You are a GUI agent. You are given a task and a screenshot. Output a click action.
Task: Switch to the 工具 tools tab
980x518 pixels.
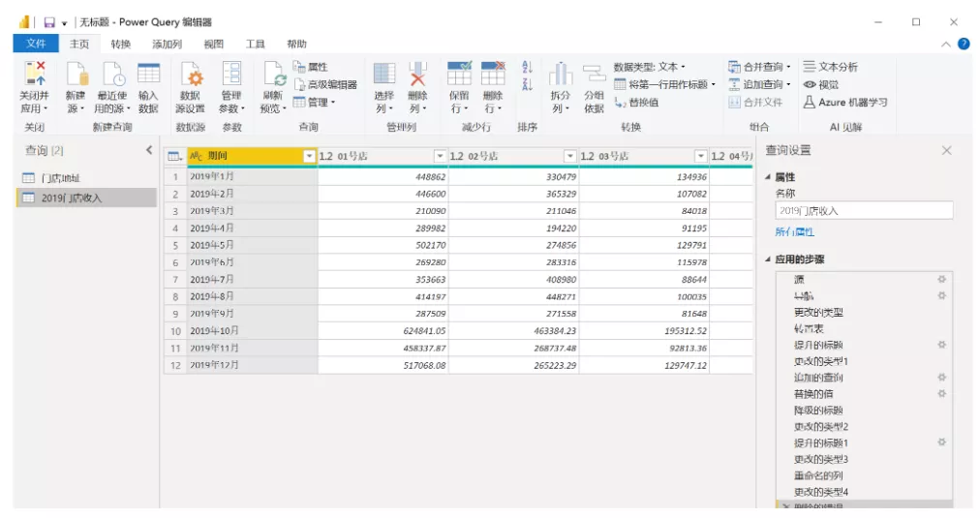255,45
